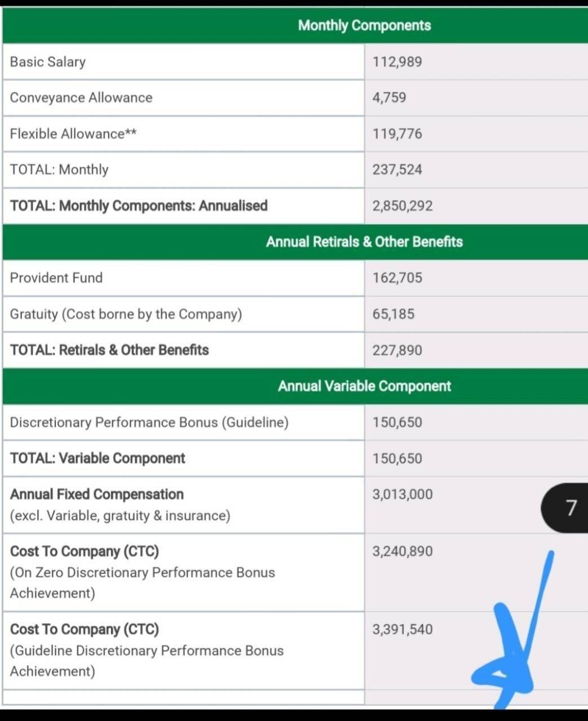Select the Annual Variable Component header
The image size is (588, 721).
coord(364,386)
